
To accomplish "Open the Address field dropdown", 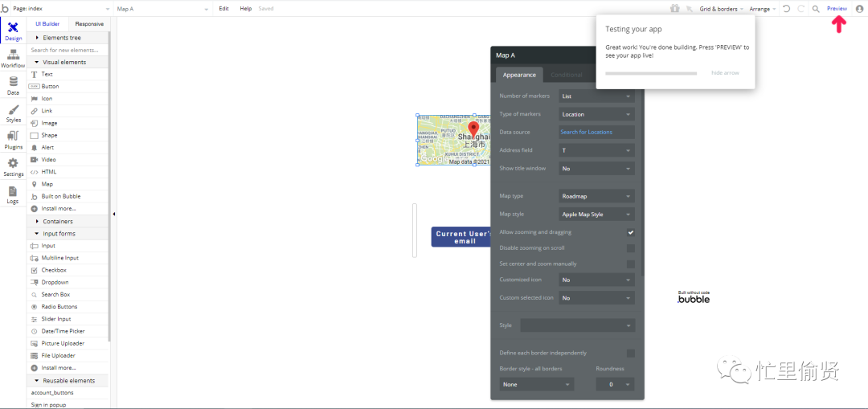I will pyautogui.click(x=596, y=150).
